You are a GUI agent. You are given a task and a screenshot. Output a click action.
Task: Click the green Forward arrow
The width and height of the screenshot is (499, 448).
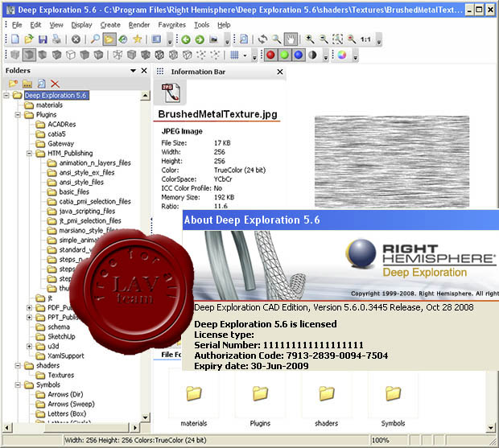pyautogui.click(x=200, y=39)
